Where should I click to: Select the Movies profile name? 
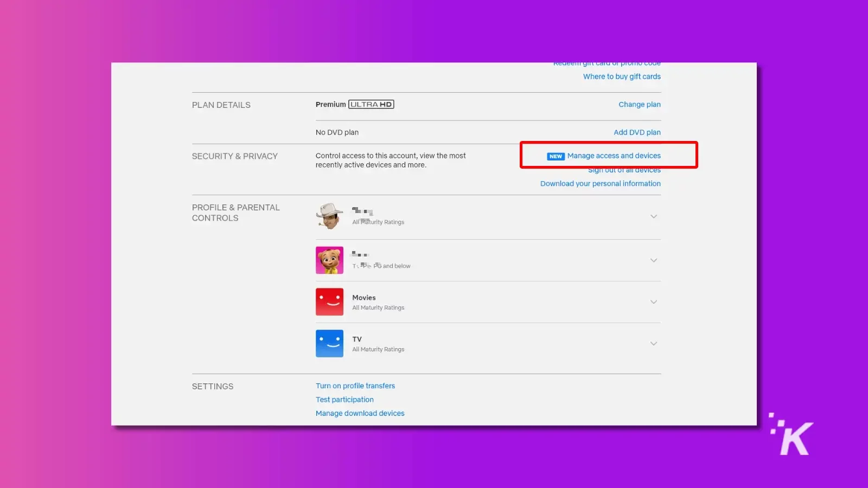point(364,298)
